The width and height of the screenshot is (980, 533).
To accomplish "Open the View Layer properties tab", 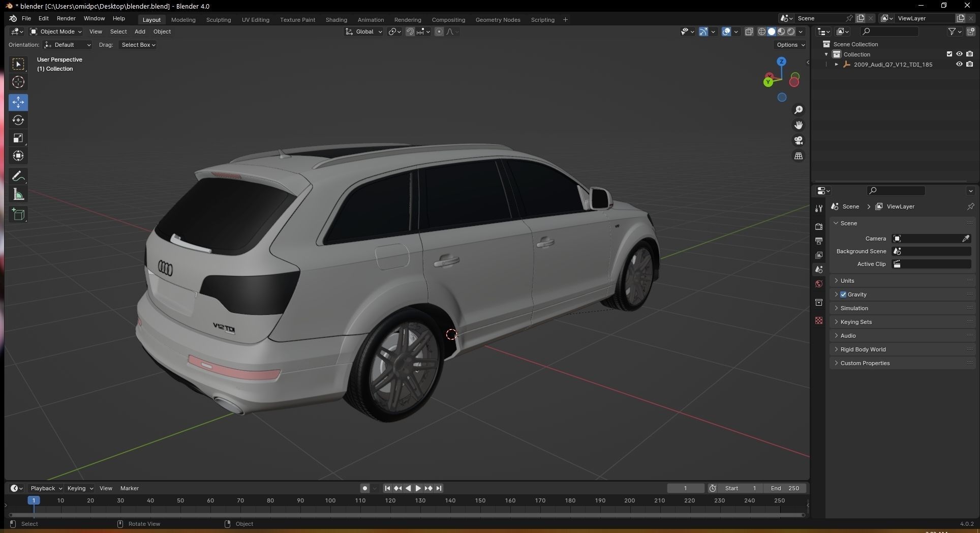I will (x=819, y=255).
